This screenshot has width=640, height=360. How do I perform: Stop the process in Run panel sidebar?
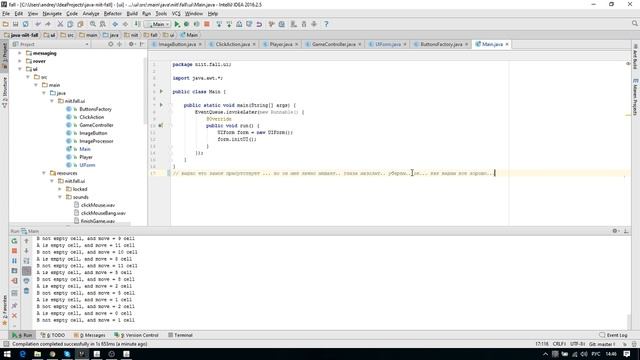(x=14, y=251)
